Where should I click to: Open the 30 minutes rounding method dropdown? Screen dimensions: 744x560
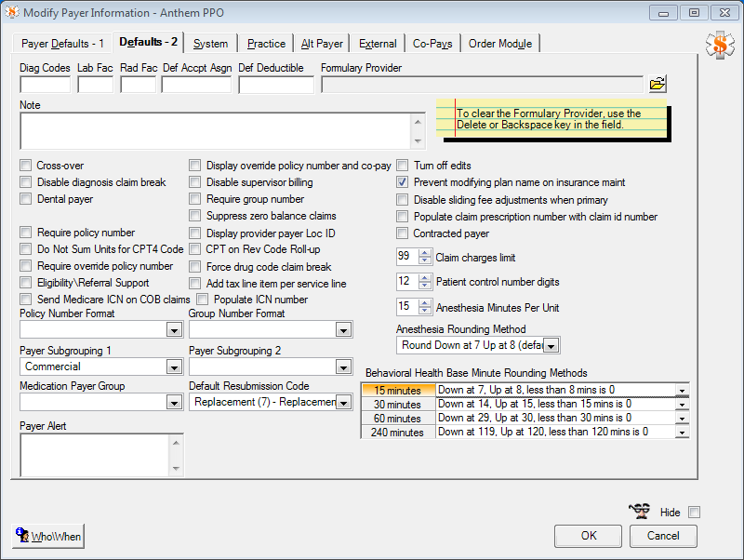682,405
